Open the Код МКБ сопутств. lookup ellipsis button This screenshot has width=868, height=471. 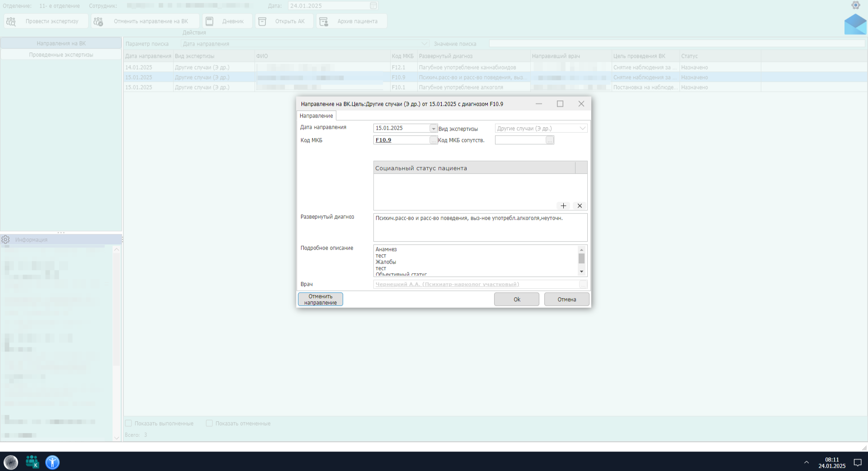(550, 140)
